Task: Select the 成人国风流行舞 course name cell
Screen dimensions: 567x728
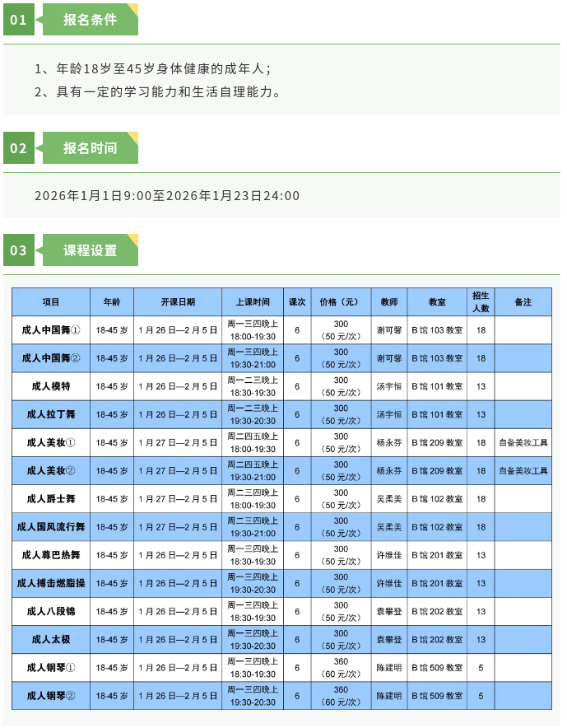Action: 51,527
